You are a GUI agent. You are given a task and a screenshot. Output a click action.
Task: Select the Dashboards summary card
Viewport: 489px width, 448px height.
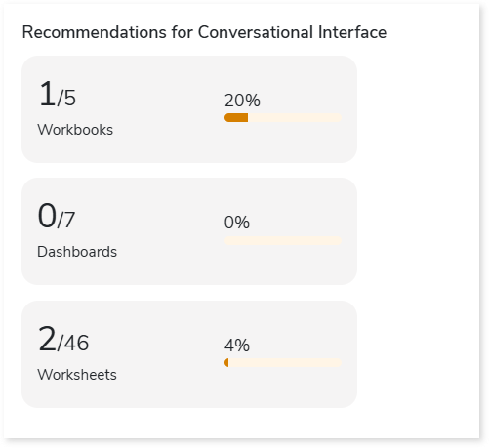coord(189,231)
